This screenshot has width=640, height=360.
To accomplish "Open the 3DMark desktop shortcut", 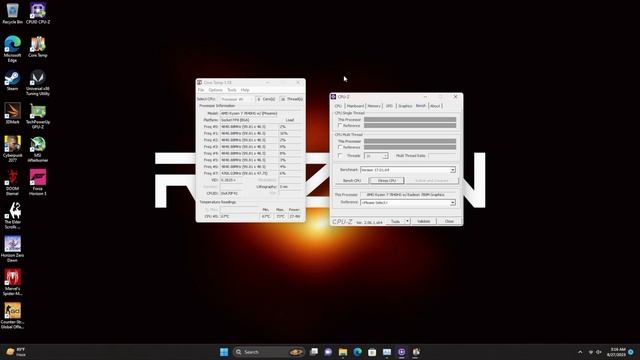I will coord(12,113).
